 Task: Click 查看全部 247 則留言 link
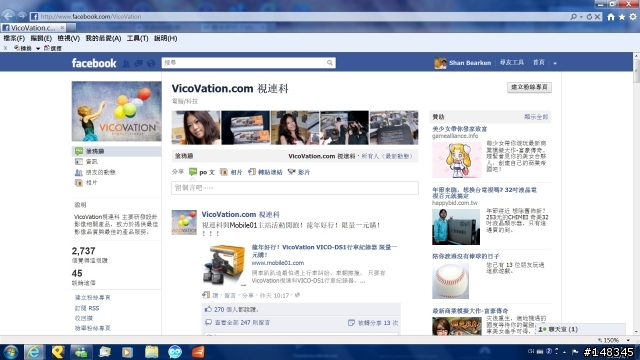pyautogui.click(x=242, y=322)
